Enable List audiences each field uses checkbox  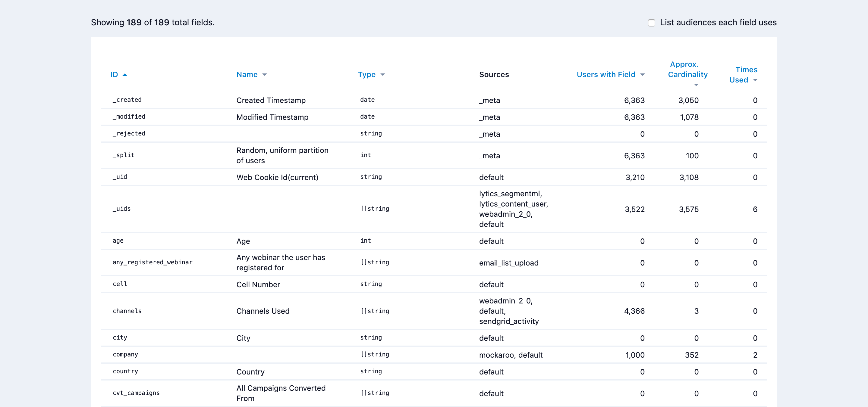point(651,23)
